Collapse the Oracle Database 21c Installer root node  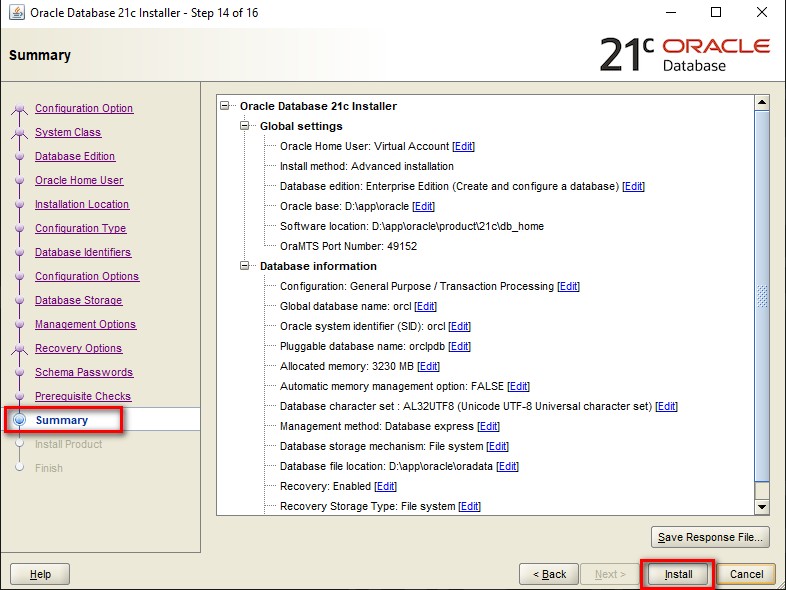(x=225, y=106)
